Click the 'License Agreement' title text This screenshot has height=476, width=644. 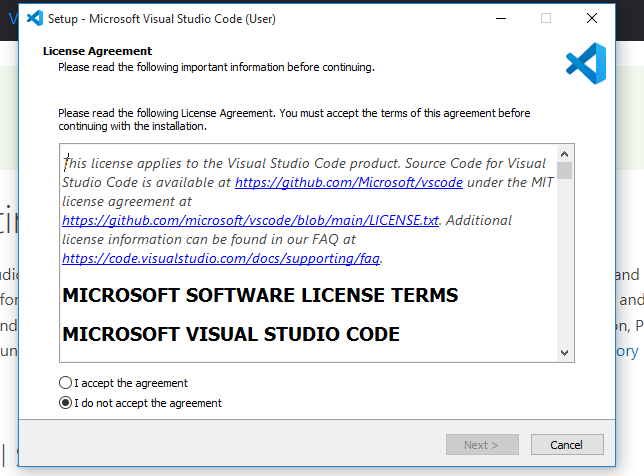click(x=97, y=51)
